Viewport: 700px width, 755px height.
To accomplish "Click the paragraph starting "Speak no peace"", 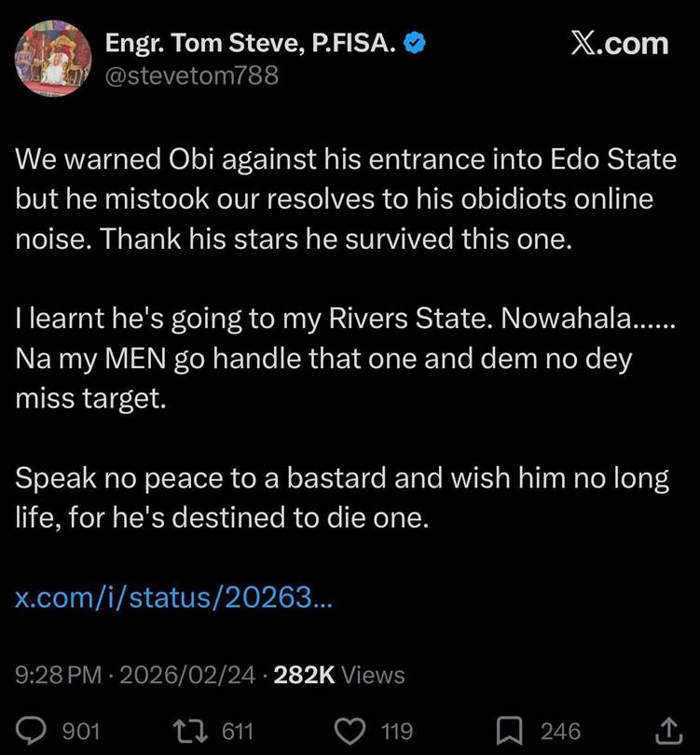I will [342, 499].
